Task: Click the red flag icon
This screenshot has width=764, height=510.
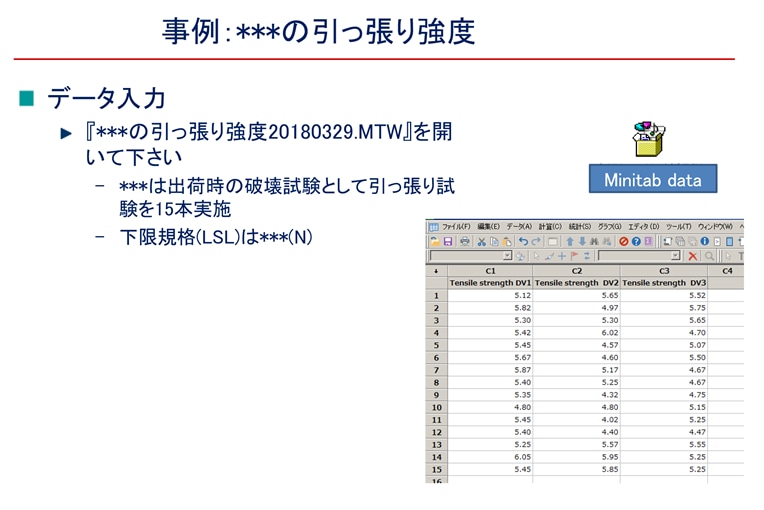Action: pos(575,256)
